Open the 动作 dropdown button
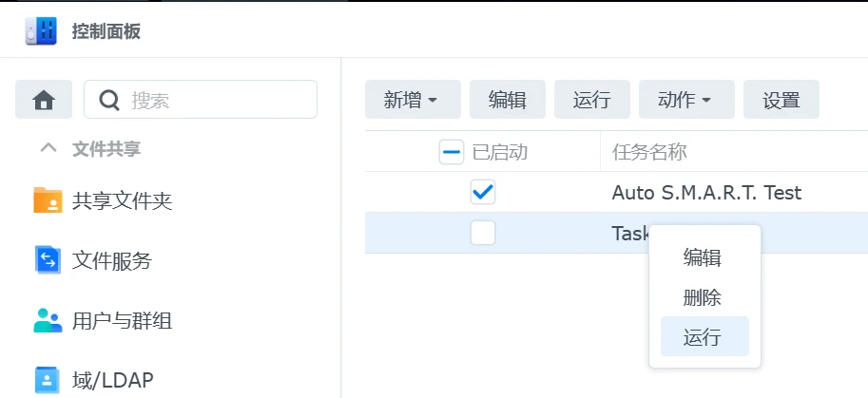The height and width of the screenshot is (398, 868). click(686, 100)
